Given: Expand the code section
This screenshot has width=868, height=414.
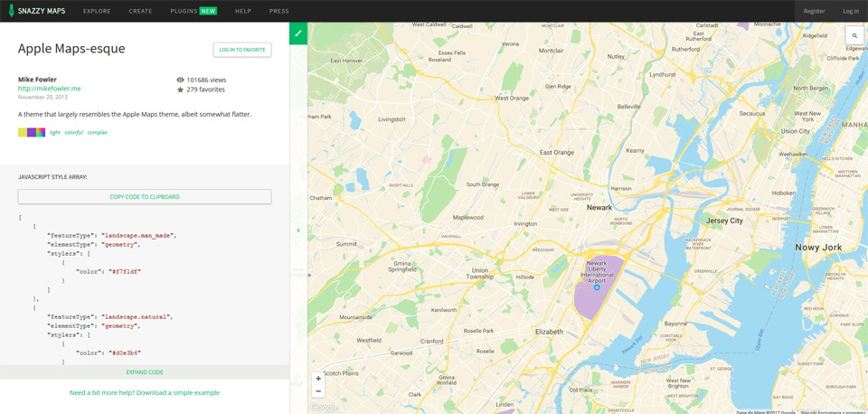Looking at the screenshot, I should (145, 372).
